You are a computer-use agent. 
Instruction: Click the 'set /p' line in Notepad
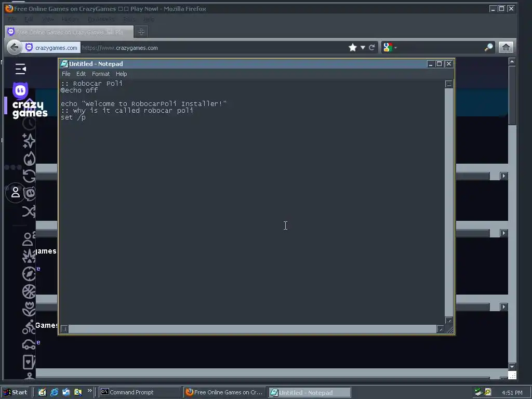tap(73, 117)
